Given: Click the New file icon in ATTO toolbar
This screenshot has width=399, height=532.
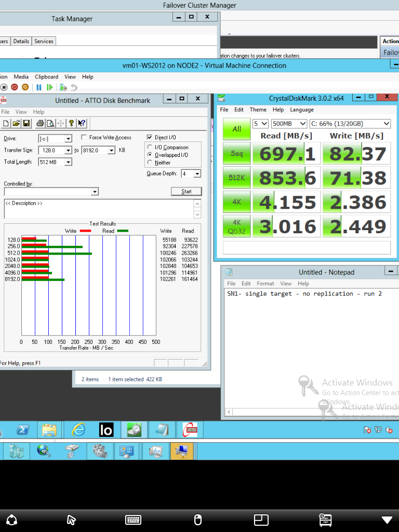Looking at the screenshot, I should pyautogui.click(x=6, y=123).
